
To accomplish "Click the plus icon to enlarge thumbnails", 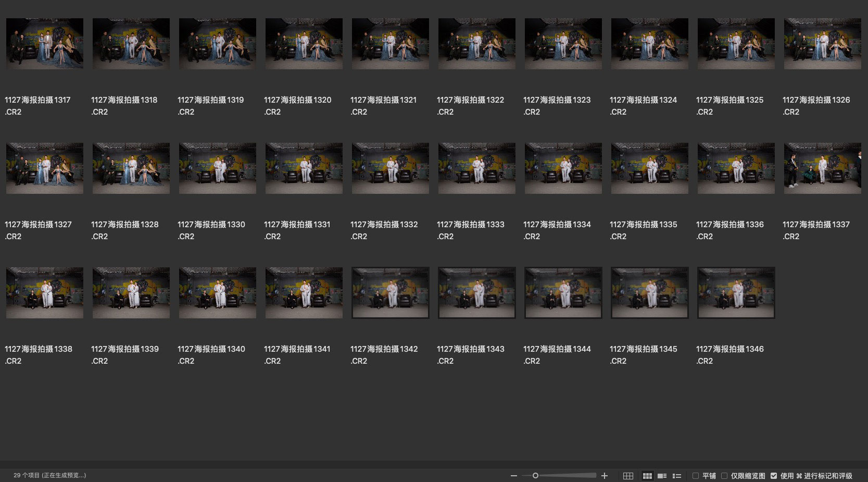I will (x=605, y=476).
